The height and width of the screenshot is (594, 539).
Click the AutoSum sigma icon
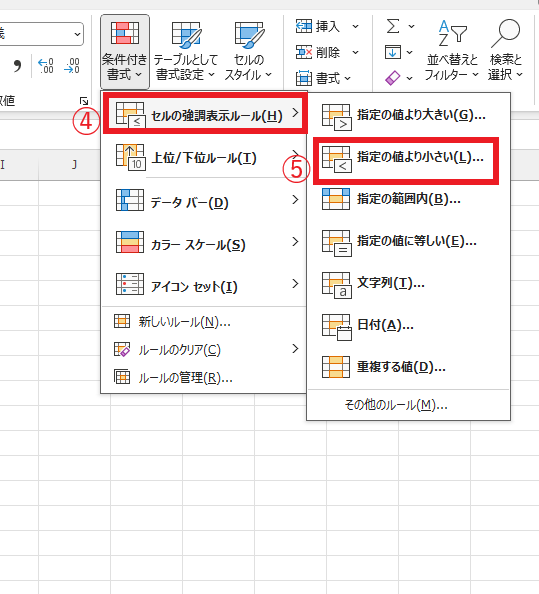(x=393, y=27)
